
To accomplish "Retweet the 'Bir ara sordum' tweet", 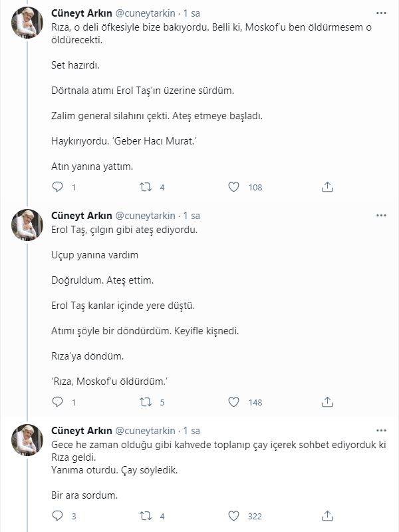I will [146, 515].
